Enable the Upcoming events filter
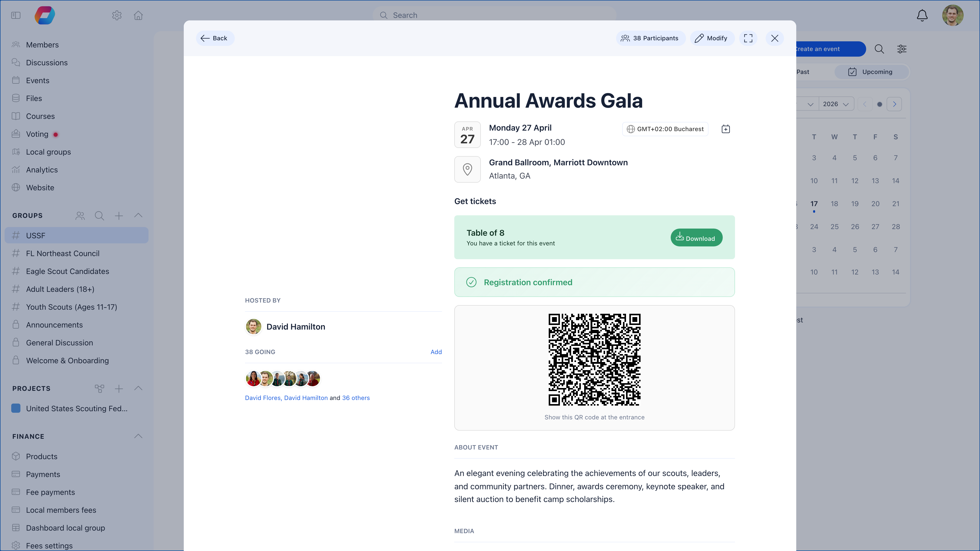The height and width of the screenshot is (551, 980). coord(872,71)
